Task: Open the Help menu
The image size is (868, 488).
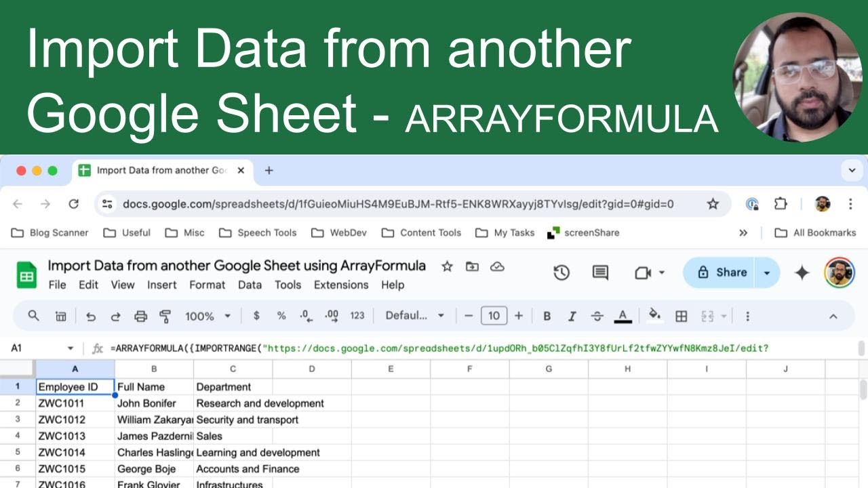Action: click(393, 285)
